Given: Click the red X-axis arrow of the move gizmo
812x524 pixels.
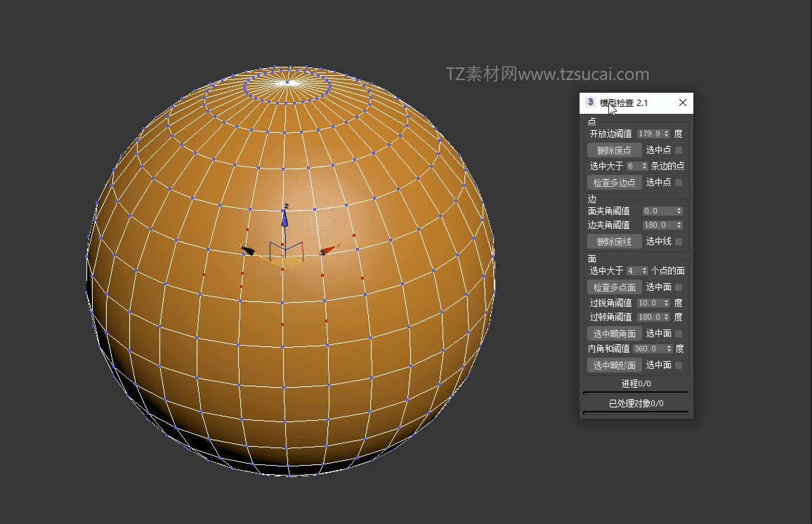Looking at the screenshot, I should pos(327,250).
